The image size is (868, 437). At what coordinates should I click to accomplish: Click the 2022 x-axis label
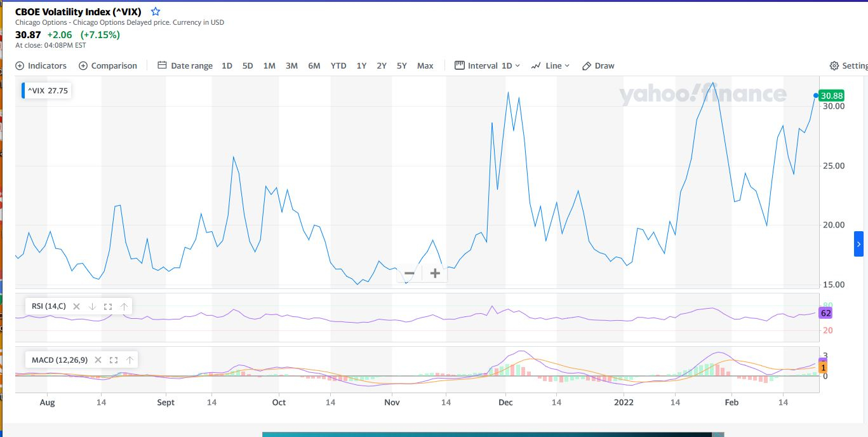(x=624, y=402)
